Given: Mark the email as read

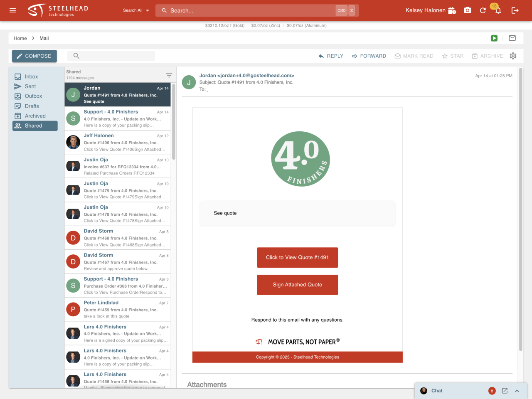Looking at the screenshot, I should pyautogui.click(x=414, y=56).
